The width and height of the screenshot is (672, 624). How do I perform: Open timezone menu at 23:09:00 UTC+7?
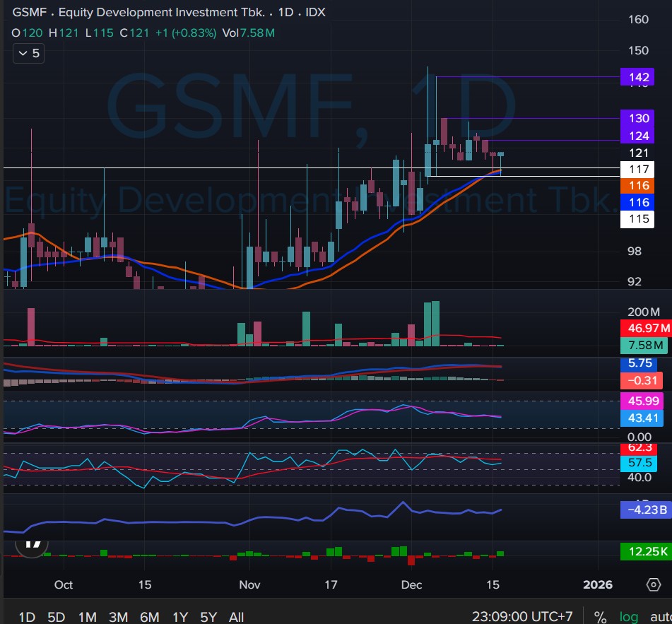click(x=522, y=617)
